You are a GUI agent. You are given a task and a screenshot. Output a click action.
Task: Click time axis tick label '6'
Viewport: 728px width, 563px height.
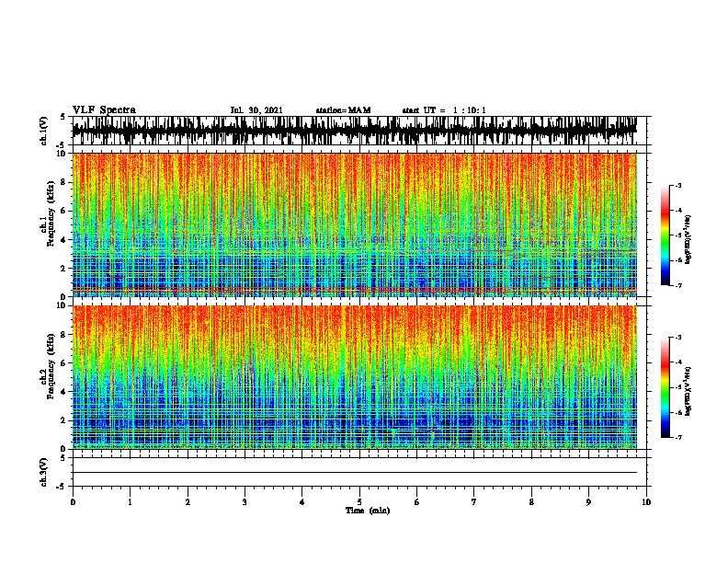point(417,502)
